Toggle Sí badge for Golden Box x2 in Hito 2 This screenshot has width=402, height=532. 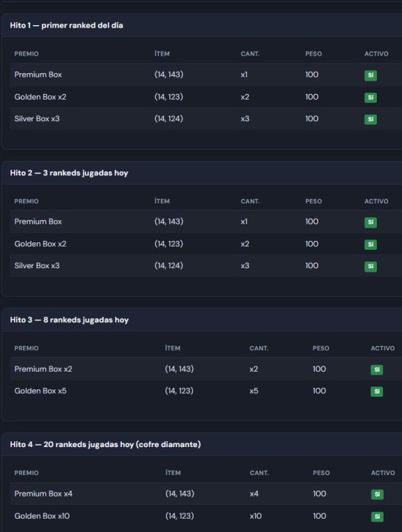[x=370, y=245]
